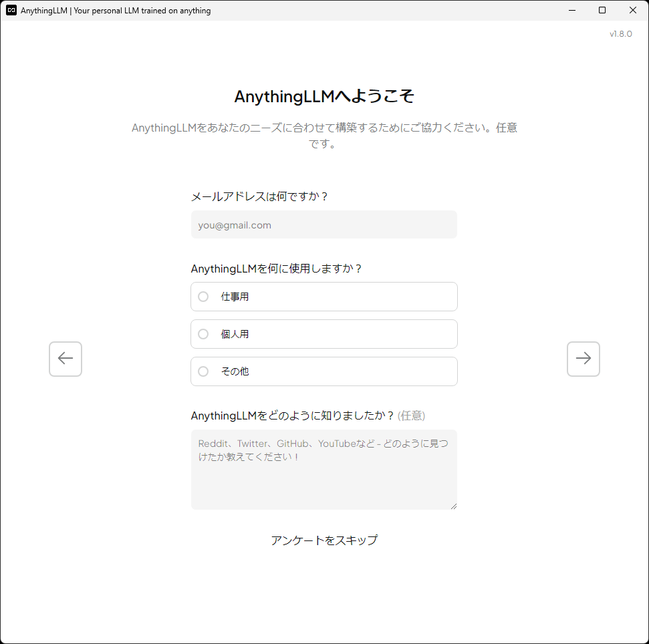Choose 個人用 for personal use
The image size is (649, 644).
click(x=323, y=334)
